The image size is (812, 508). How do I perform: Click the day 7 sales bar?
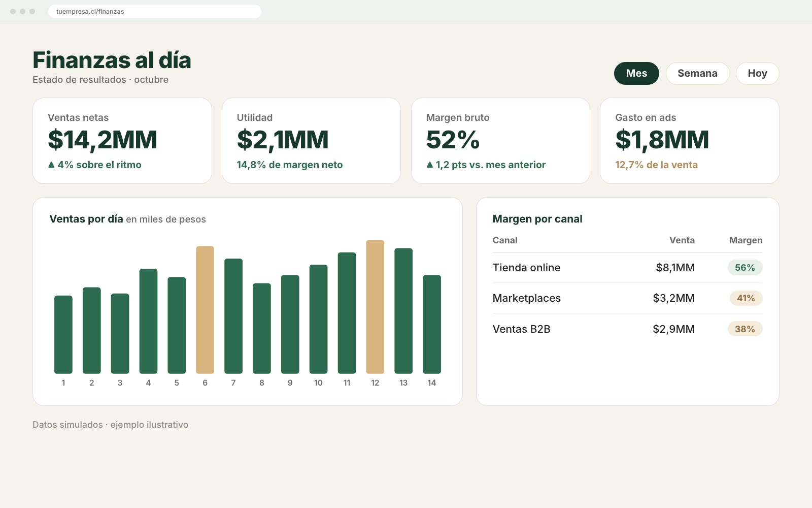tap(233, 316)
